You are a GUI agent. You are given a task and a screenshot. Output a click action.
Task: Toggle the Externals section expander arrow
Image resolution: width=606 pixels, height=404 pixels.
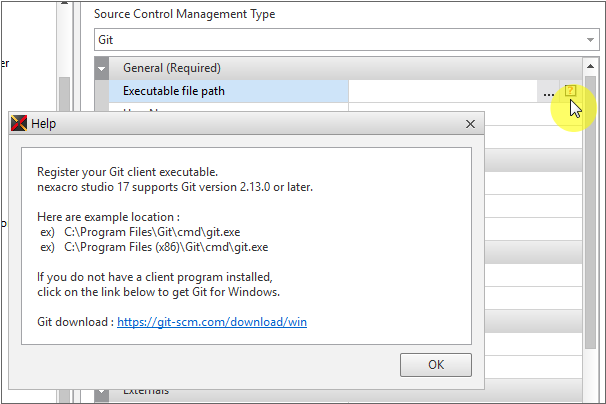tap(102, 392)
